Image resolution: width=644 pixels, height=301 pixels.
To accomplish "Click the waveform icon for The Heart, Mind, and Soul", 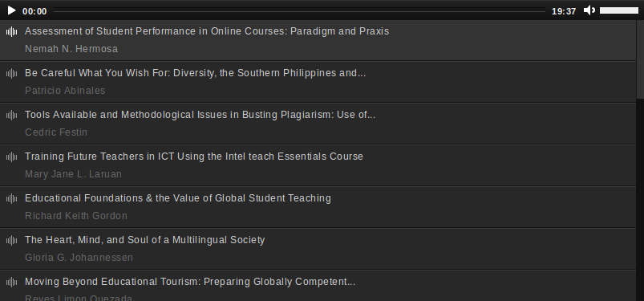I will pos(12,240).
